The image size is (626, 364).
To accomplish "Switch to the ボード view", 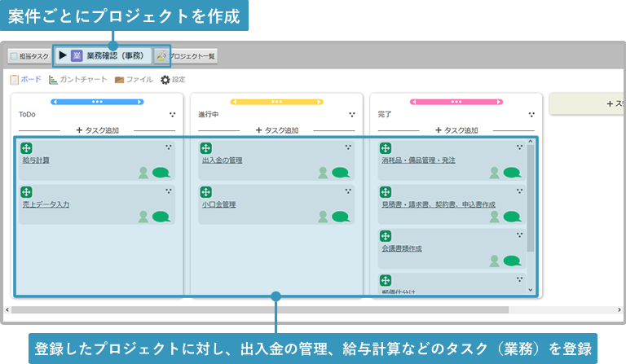I will [26, 79].
